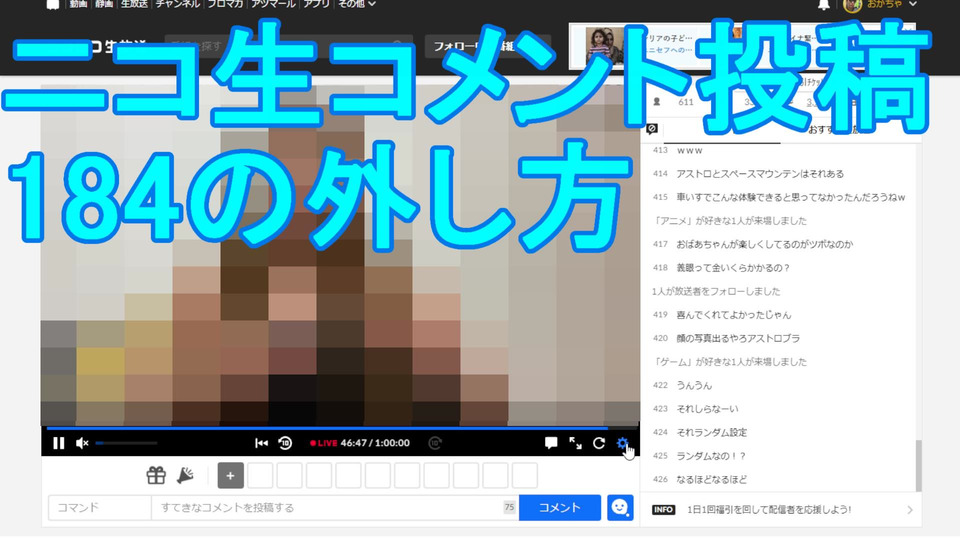This screenshot has height=540, width=960.
Task: Adjust the player volume slider
Action: click(127, 443)
